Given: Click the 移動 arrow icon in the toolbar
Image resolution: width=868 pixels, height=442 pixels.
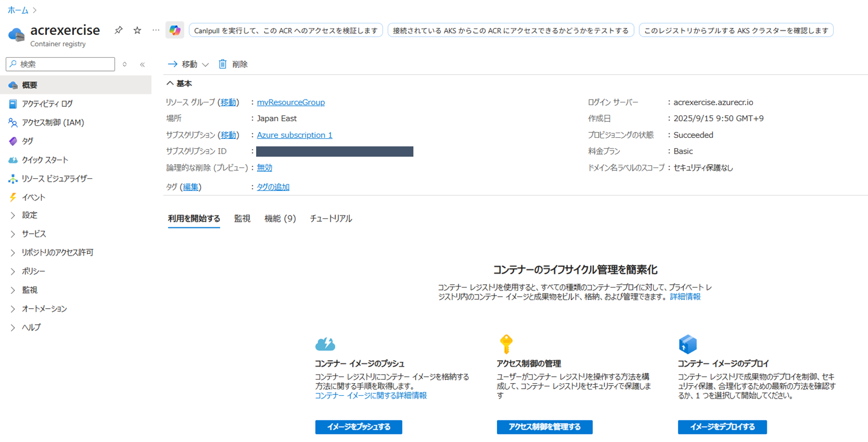Looking at the screenshot, I should tap(173, 64).
